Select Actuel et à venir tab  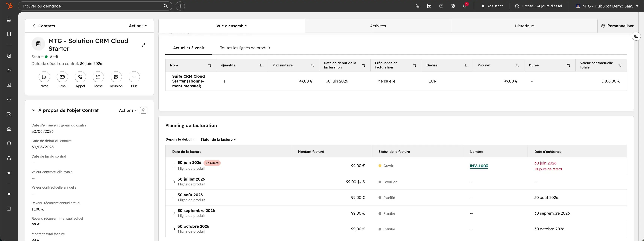[x=189, y=48]
